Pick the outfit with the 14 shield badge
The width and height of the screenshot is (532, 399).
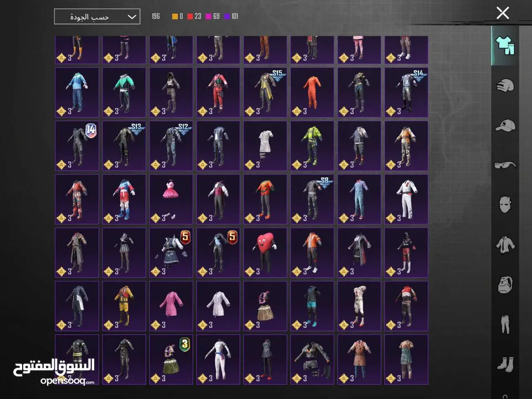(x=77, y=146)
